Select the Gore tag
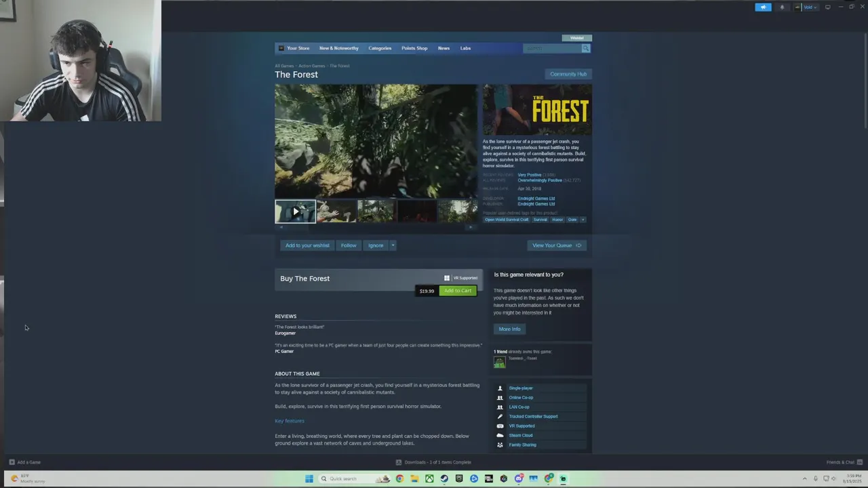This screenshot has height=488, width=868. 572,220
